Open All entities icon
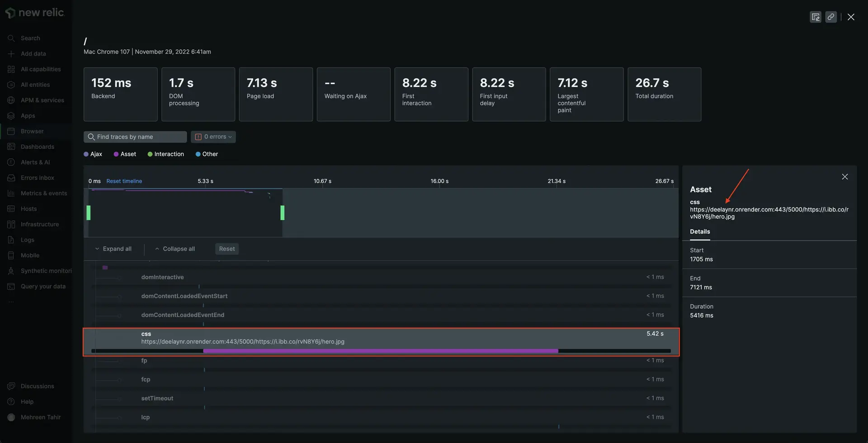Screen dimensions: 868x443 click(11, 85)
